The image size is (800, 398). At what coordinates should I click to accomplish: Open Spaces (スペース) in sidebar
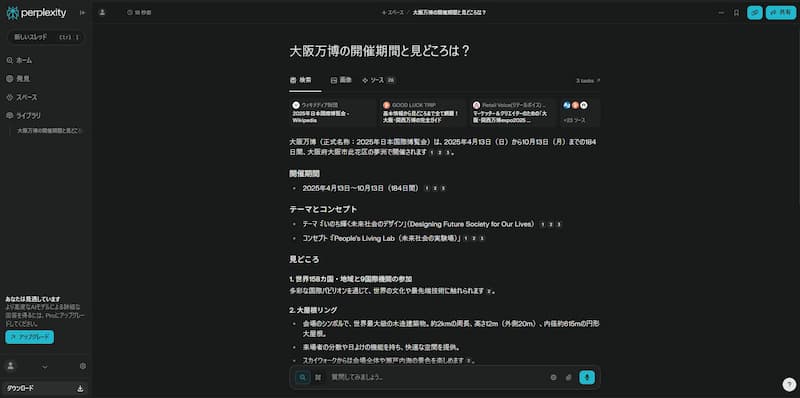click(x=22, y=97)
